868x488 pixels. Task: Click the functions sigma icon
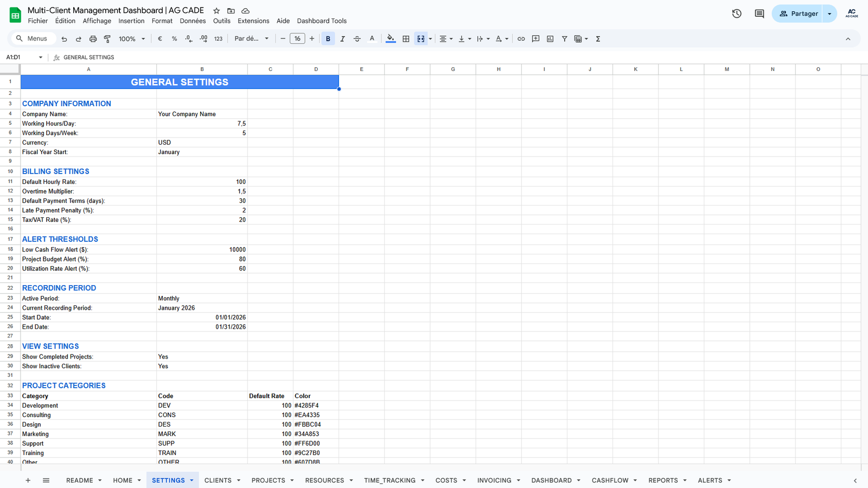pos(598,39)
